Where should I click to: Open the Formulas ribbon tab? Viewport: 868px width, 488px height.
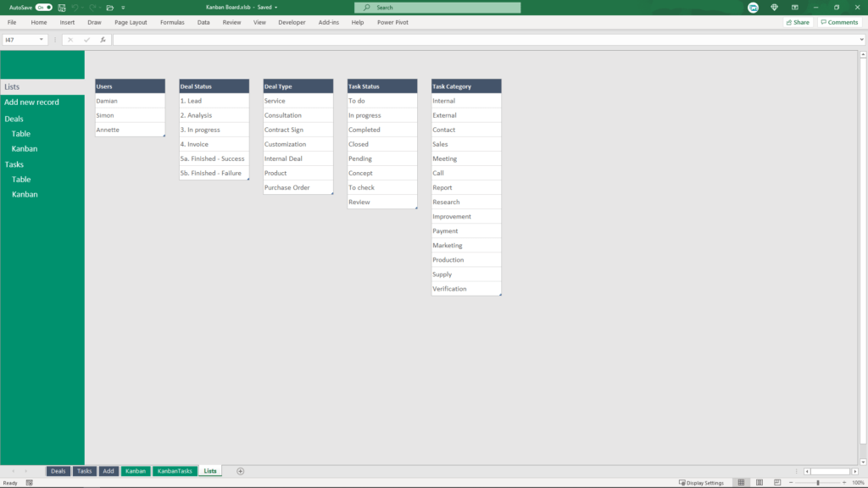(171, 22)
